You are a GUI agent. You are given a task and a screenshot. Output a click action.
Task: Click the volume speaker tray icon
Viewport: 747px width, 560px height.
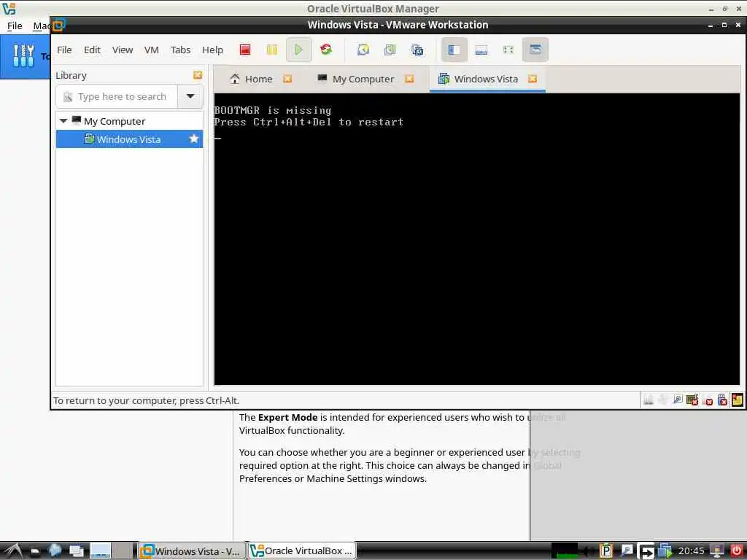pos(589,551)
